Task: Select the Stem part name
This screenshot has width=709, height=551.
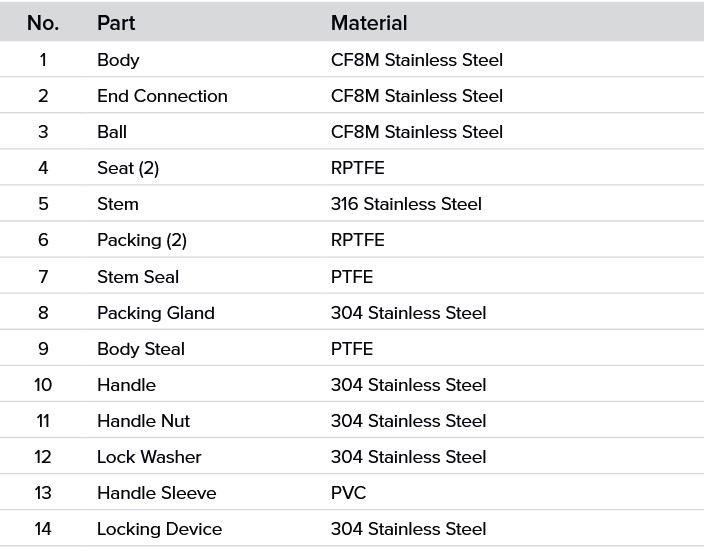Action: pos(118,204)
